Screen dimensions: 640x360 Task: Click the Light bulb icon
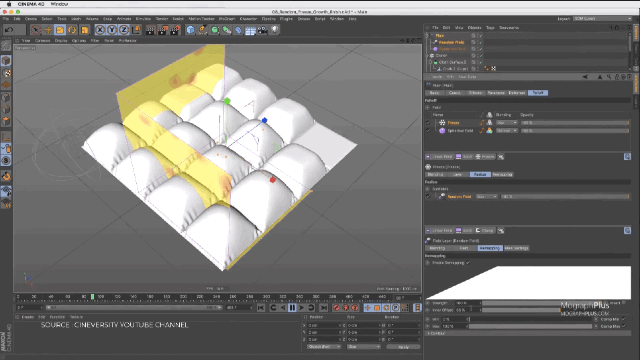tap(275, 30)
